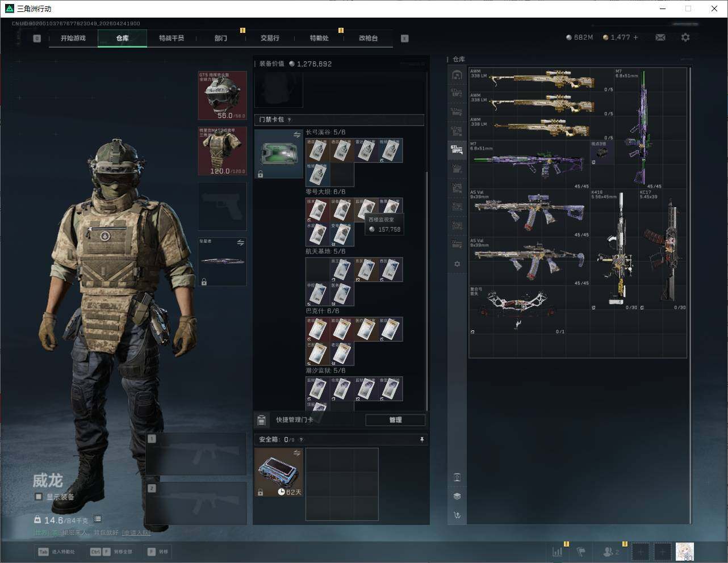728x563 pixels.
Task: Select the empty pistol slot
Action: 223,206
